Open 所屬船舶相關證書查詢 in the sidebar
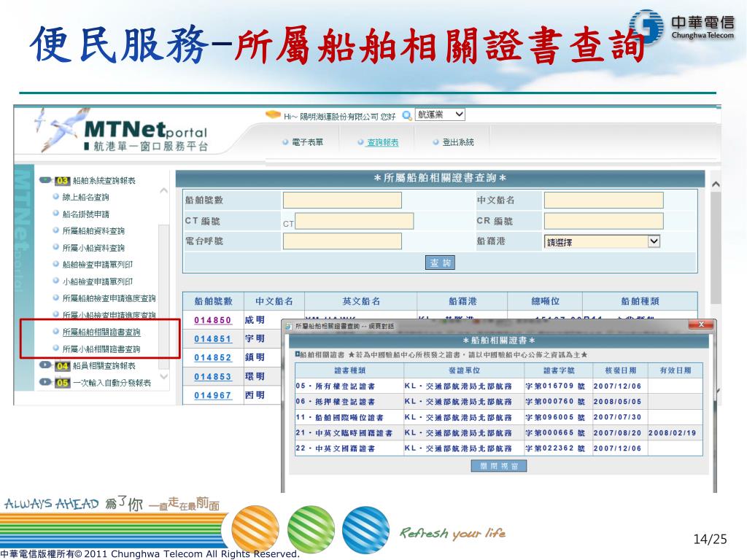Viewport: 747px width, 560px height. click(x=101, y=332)
